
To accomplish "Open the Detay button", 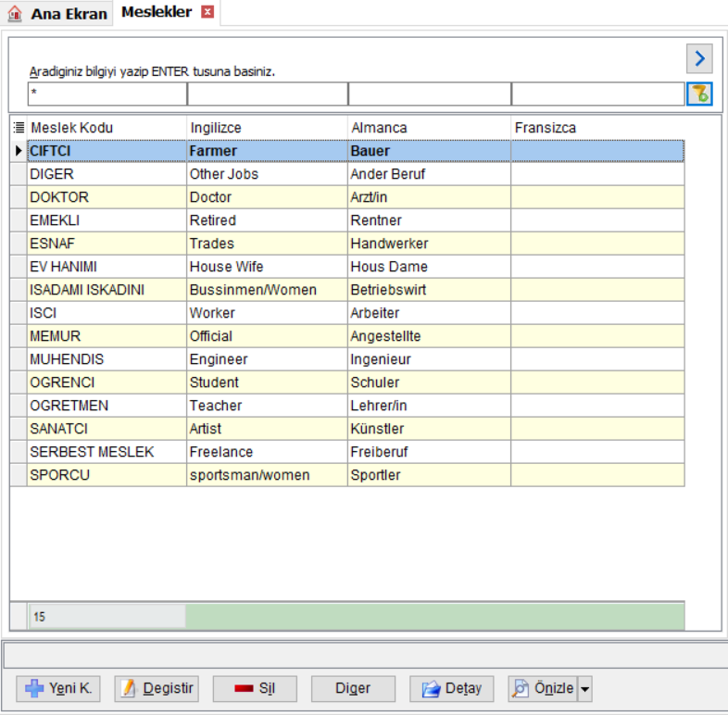I will 452,688.
